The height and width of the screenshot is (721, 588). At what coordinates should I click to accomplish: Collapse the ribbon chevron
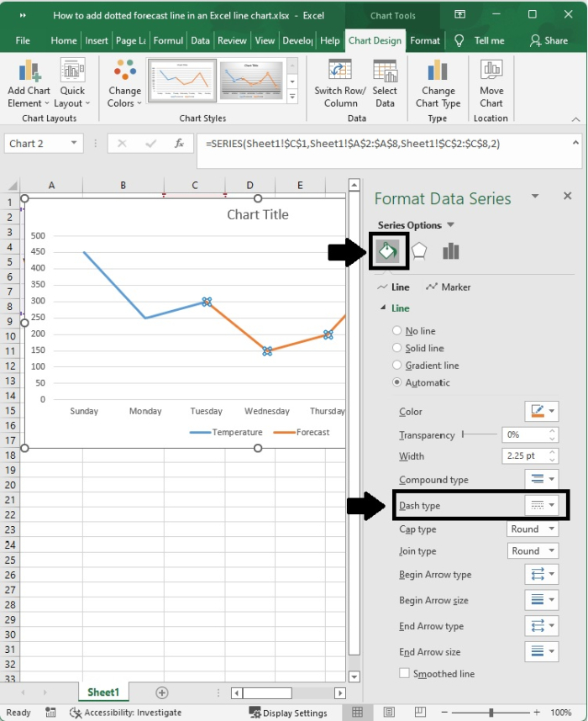(x=575, y=119)
